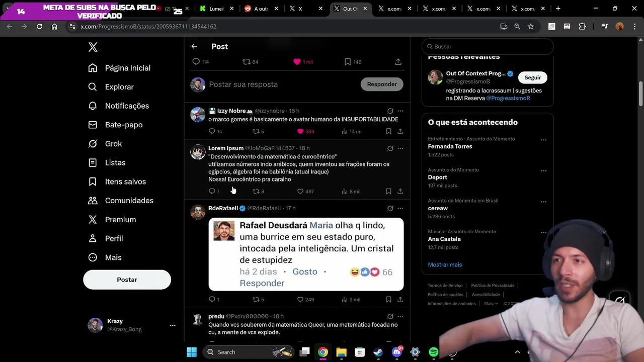Viewport: 644px width, 362px height.
Task: Open Listas in sidebar
Action: [107, 163]
